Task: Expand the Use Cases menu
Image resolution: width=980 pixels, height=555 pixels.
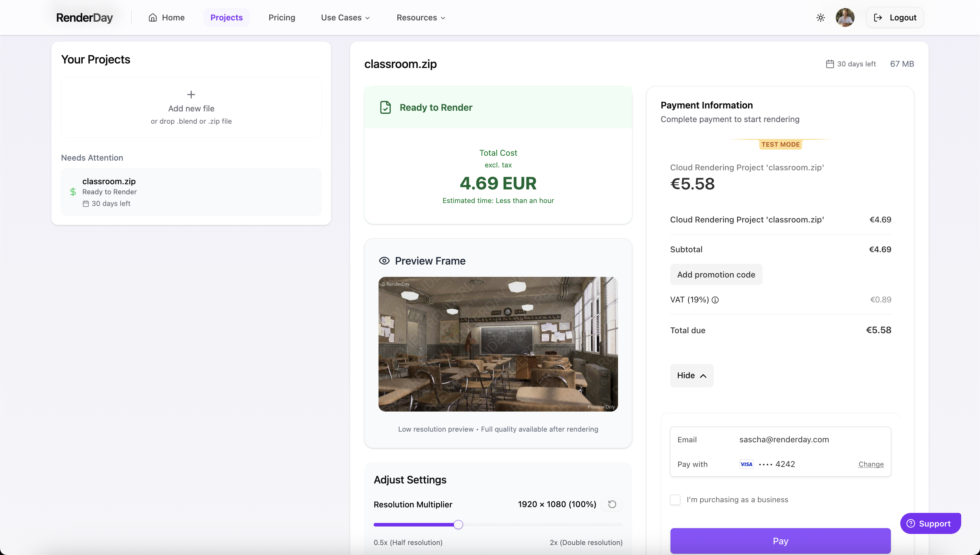Action: pyautogui.click(x=345, y=17)
